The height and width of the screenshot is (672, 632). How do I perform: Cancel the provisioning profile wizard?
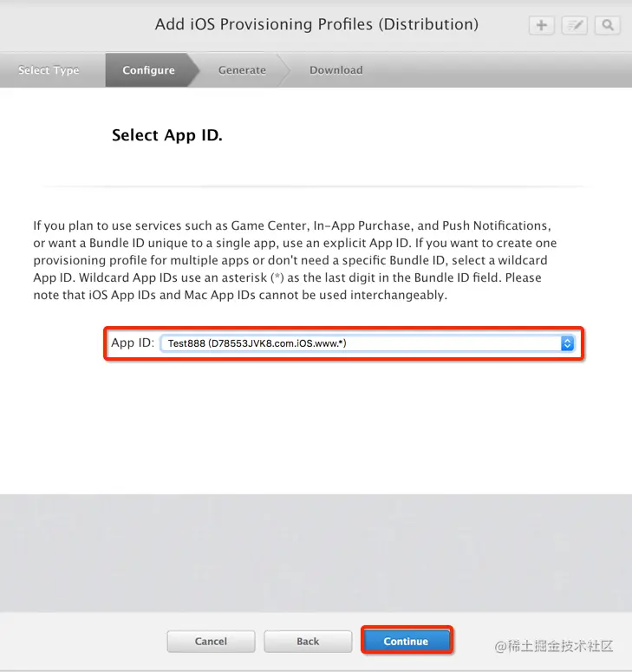[211, 641]
